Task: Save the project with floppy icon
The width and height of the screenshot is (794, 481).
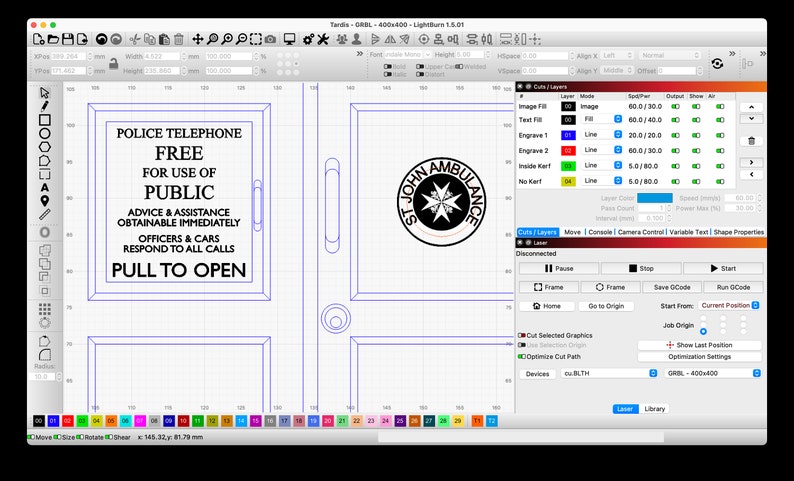Action: 67,39
